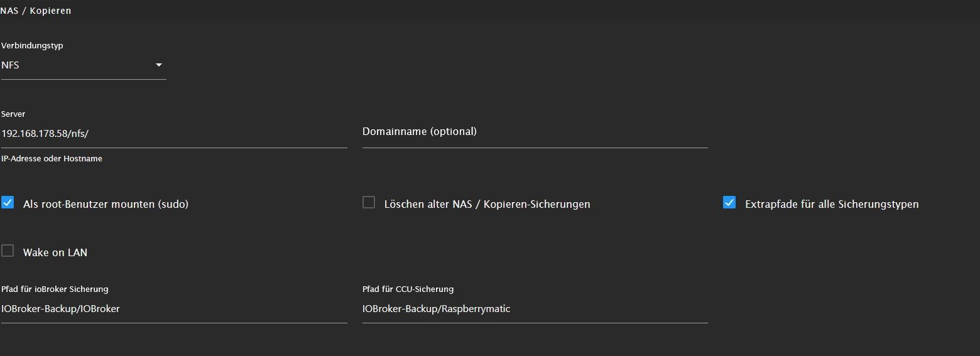Untick the Extrapfade für alle Sicherungstypen checkbox
This screenshot has width=980, height=356.
[729, 203]
